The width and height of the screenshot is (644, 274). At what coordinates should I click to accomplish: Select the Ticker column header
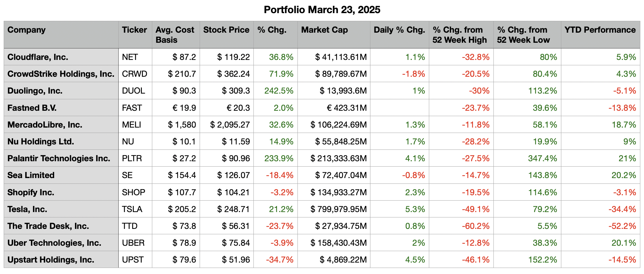pyautogui.click(x=134, y=30)
